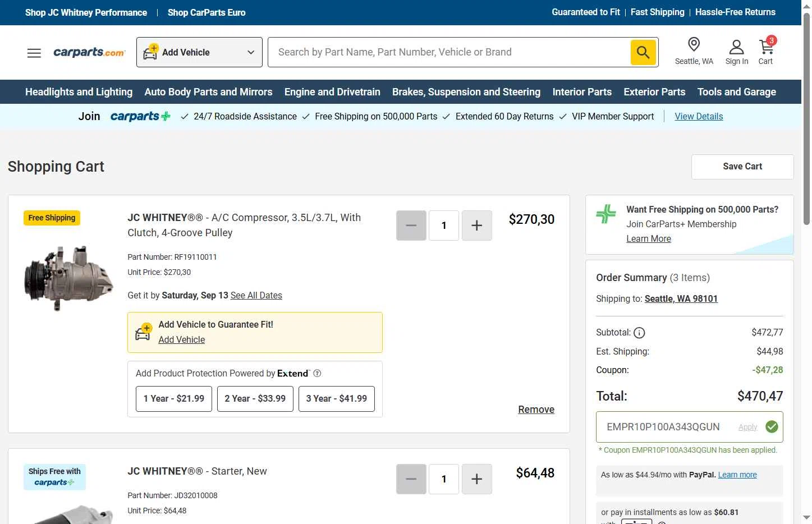Click See All Dates delivery link

pyautogui.click(x=256, y=295)
